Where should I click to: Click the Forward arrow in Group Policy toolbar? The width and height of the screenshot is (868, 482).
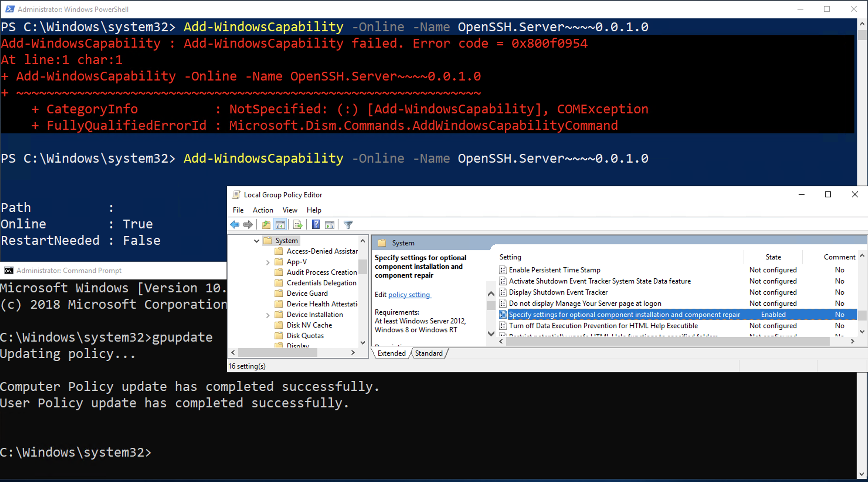click(248, 225)
